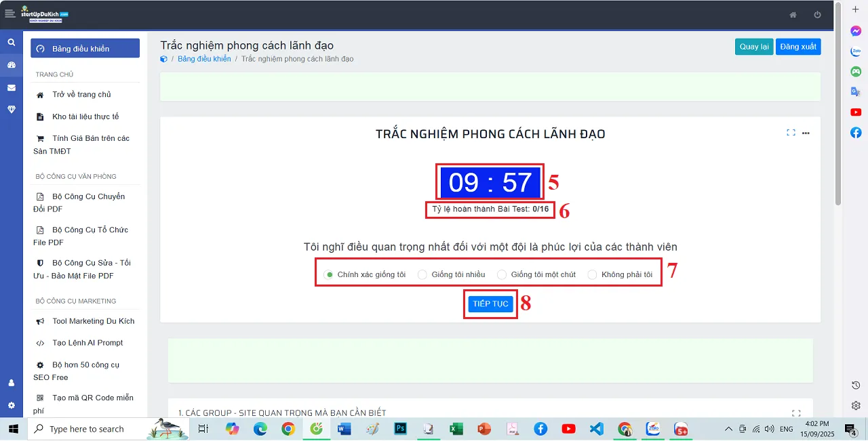Select the "Chính xác giống tôi" option
This screenshot has height=441, width=868.
pyautogui.click(x=365, y=274)
